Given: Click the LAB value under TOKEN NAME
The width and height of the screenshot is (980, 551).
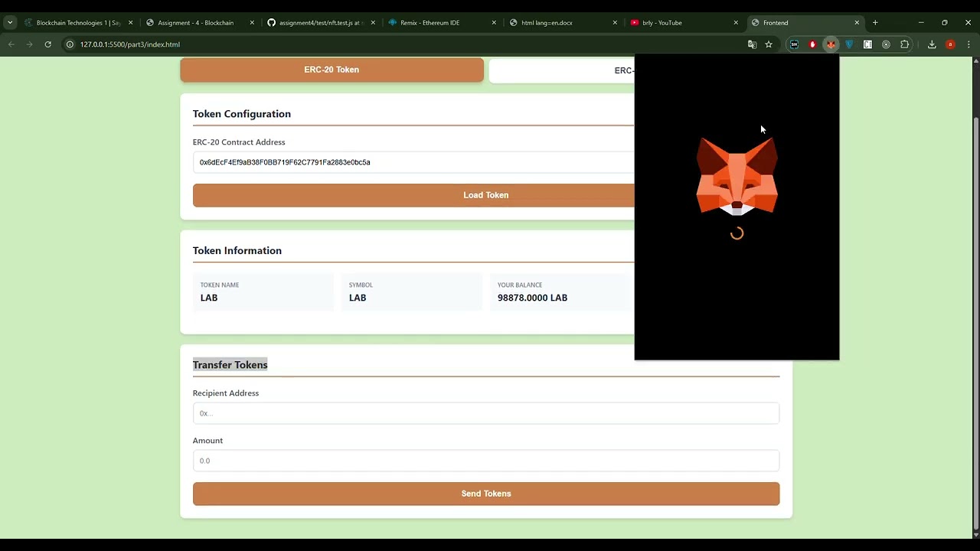Looking at the screenshot, I should click(x=209, y=298).
